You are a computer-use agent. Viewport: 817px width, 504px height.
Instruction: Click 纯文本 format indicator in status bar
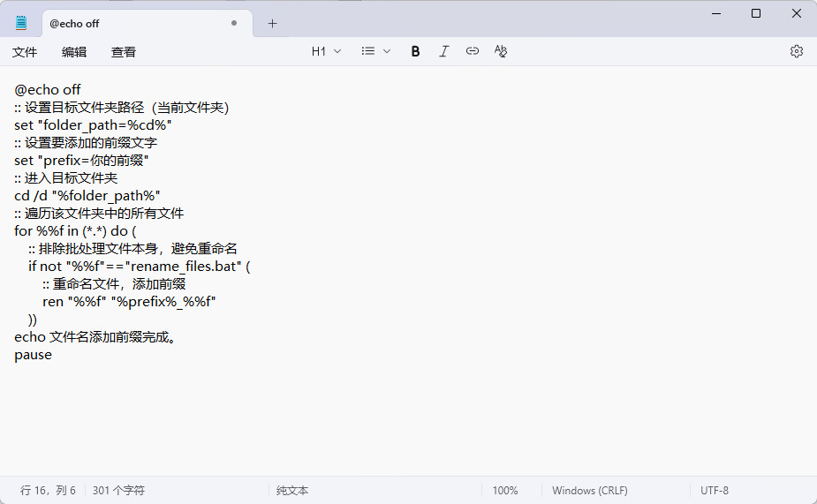tap(292, 490)
